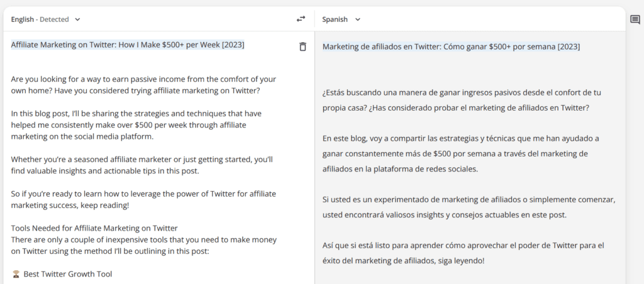Open the English - Detected source language selector
Screen dimensions: 644x284
40,19
